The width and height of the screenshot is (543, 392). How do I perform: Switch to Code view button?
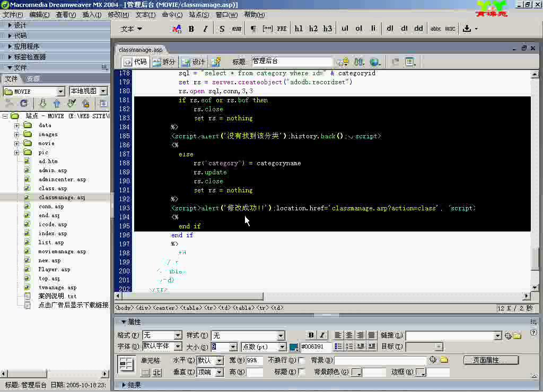click(135, 62)
